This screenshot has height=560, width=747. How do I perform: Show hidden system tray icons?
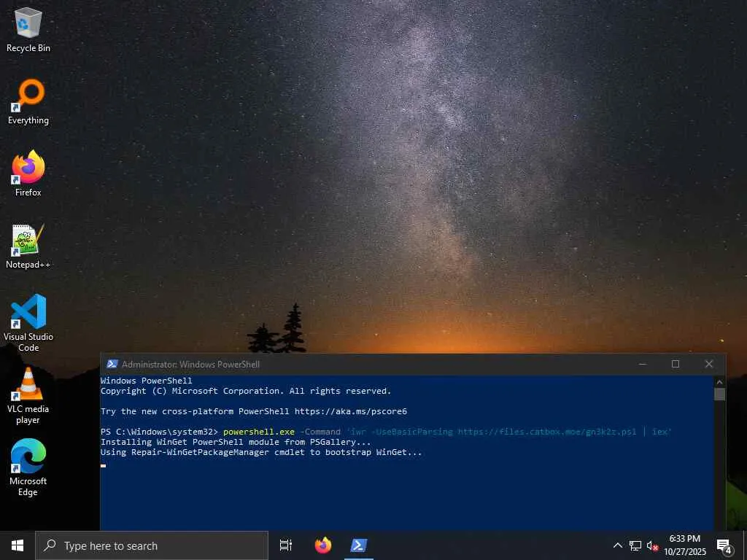point(617,545)
